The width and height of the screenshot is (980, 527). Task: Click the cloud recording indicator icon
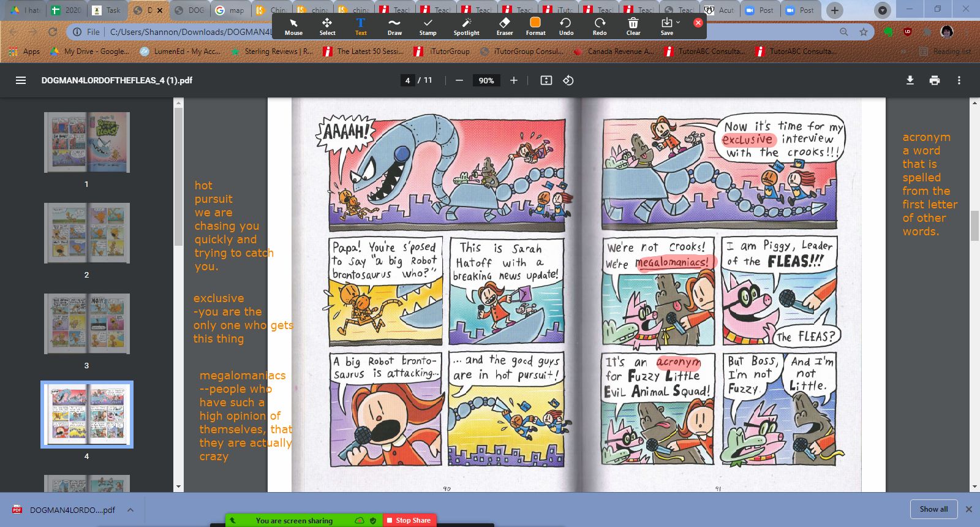[360, 521]
